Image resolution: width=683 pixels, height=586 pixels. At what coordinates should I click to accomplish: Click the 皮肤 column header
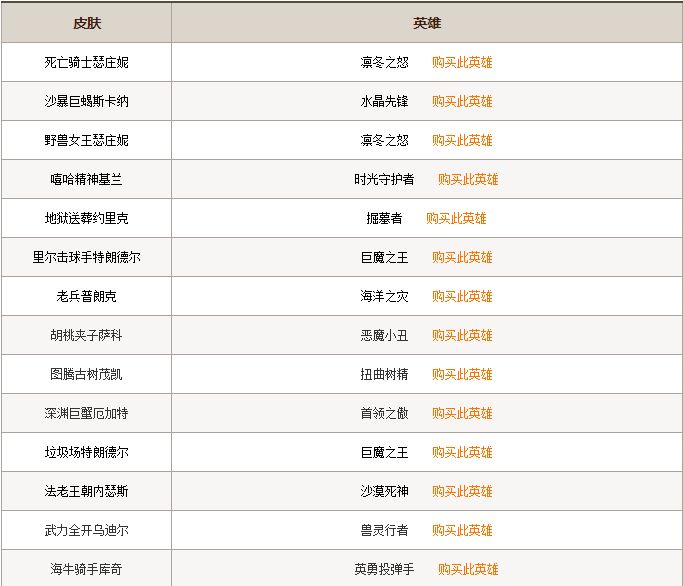(87, 23)
